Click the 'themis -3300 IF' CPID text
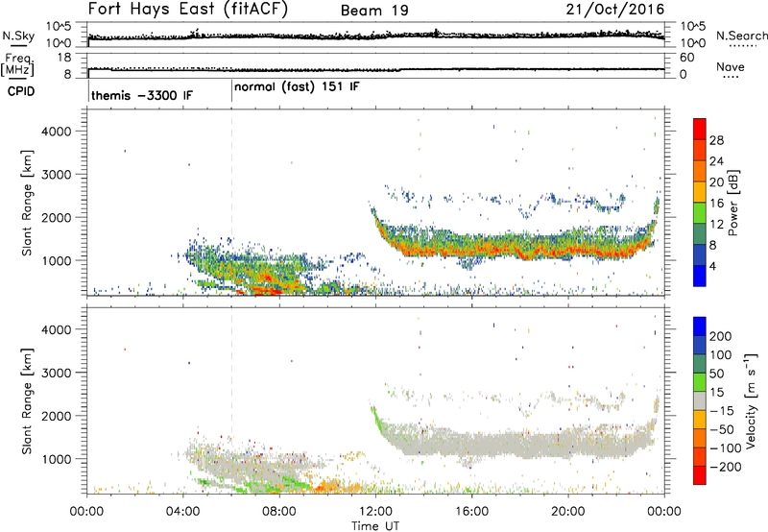This screenshot has width=768, height=532. (x=142, y=95)
